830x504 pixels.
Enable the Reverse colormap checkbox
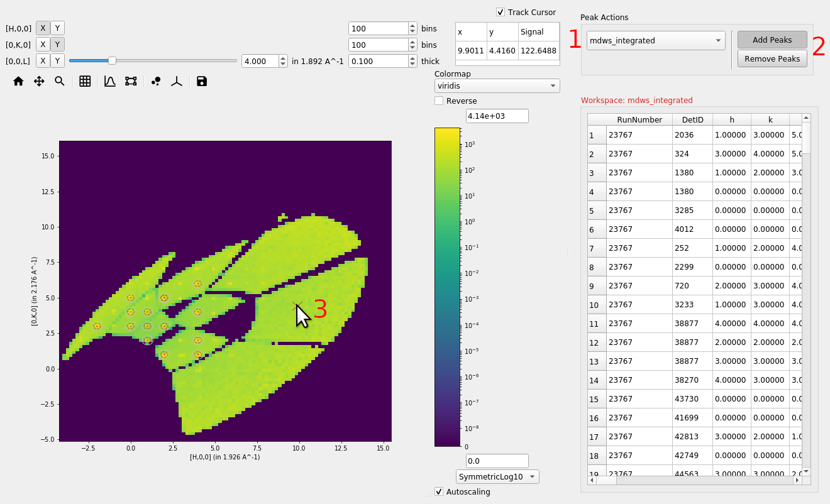click(x=439, y=101)
